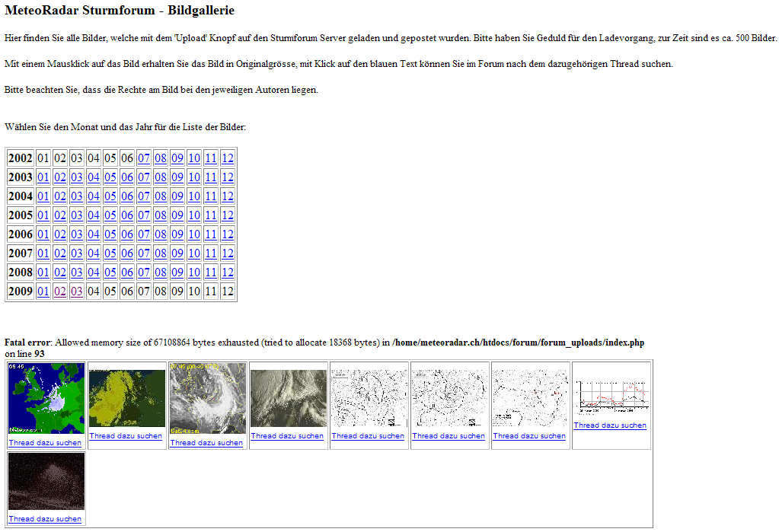Open month 02 of year 2006
Screen dimensions: 779x532
(60, 234)
